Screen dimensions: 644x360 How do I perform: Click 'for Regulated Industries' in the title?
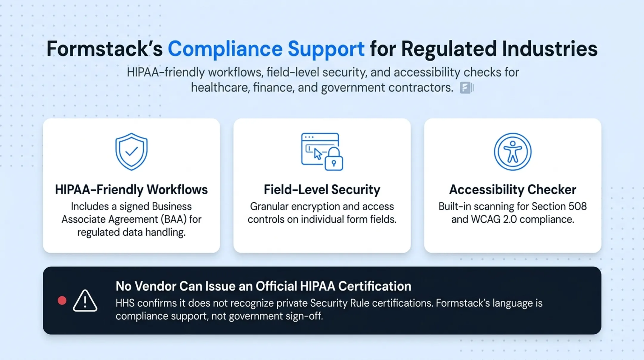484,49
